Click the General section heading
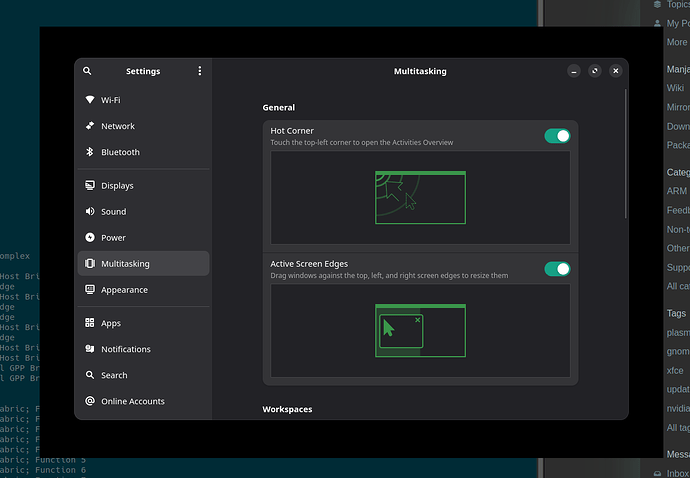The width and height of the screenshot is (690, 478). [x=279, y=107]
